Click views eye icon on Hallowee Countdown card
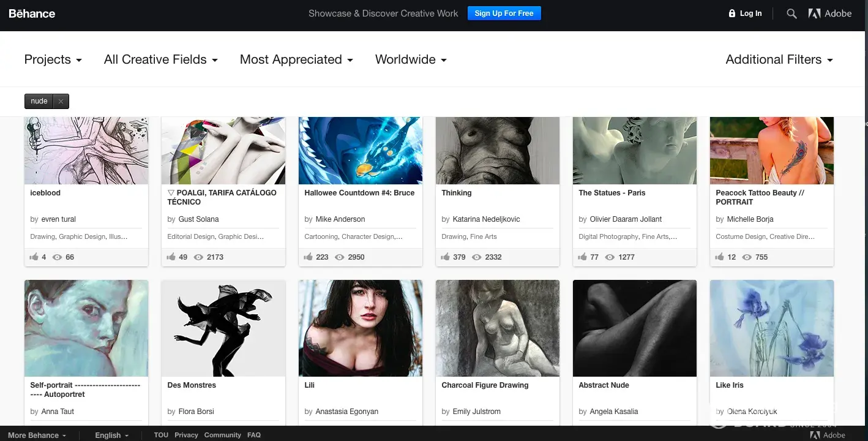Viewport: 868px width, 441px height. pos(340,257)
